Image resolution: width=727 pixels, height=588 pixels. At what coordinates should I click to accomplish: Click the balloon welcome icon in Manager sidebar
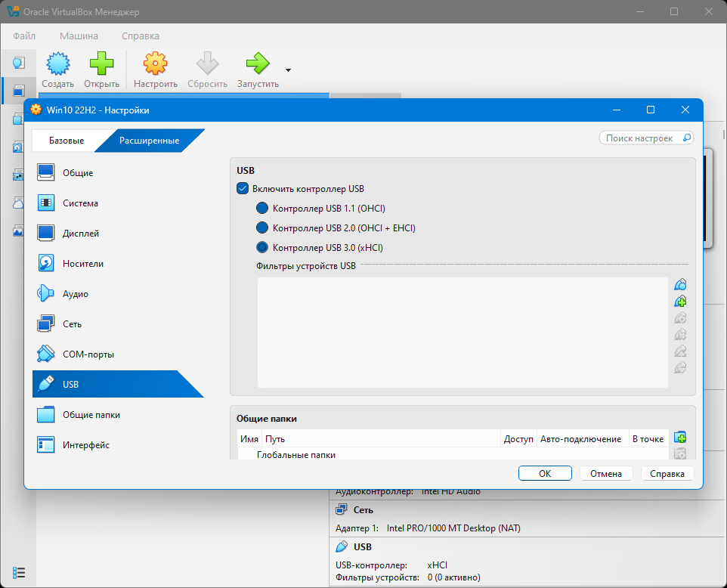tap(19, 63)
